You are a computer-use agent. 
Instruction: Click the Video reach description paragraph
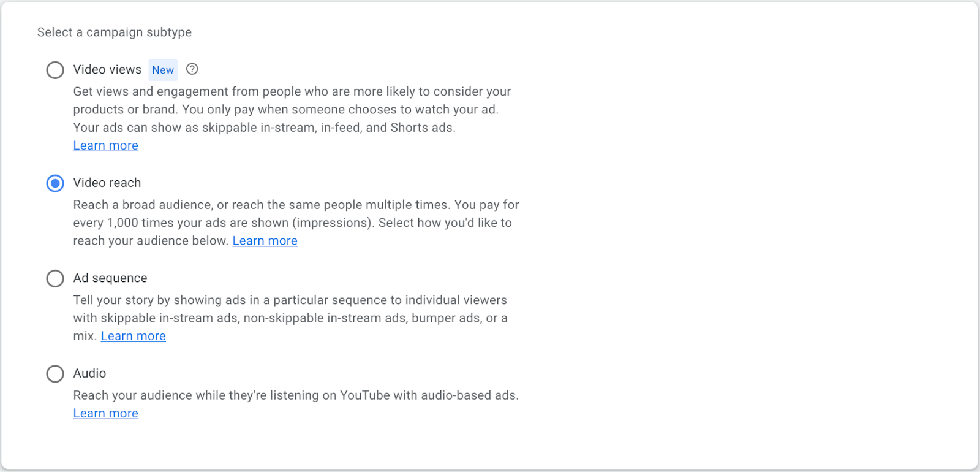pyautogui.click(x=296, y=223)
